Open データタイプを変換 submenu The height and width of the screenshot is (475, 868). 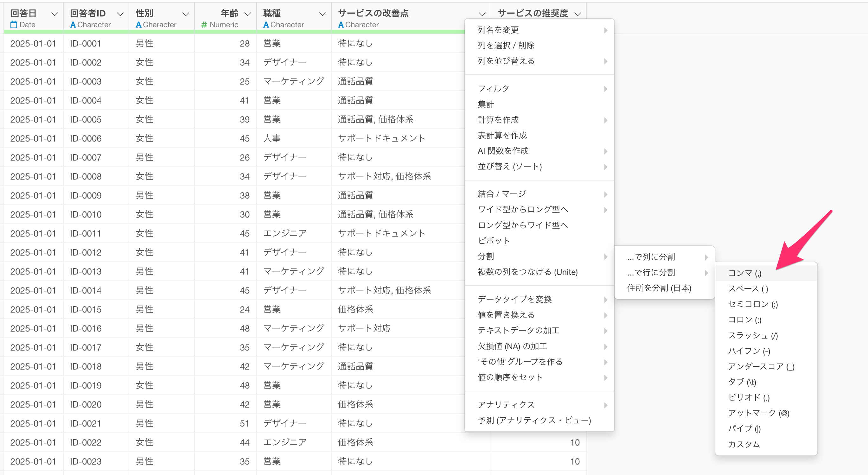click(x=514, y=299)
